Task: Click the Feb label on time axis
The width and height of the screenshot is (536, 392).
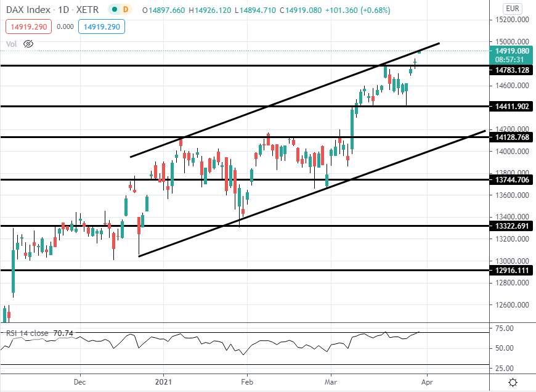Action: pyautogui.click(x=247, y=382)
